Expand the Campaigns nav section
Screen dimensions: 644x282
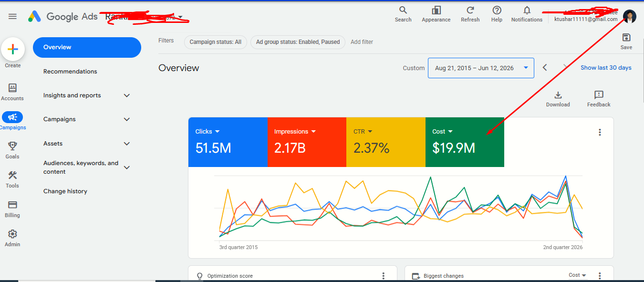pos(127,119)
